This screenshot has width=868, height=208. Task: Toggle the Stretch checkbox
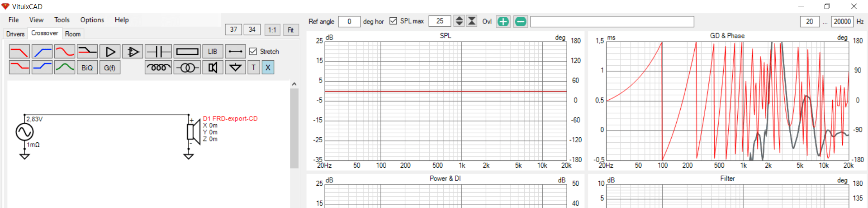click(253, 52)
